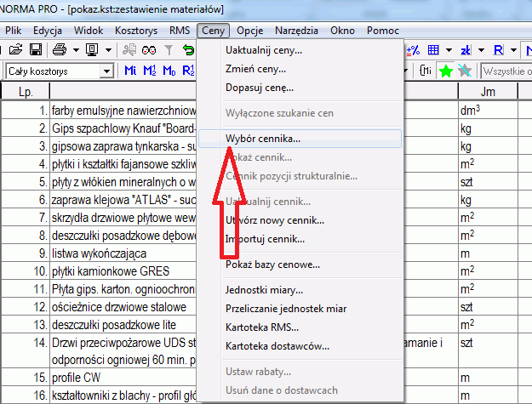Select 'Wybór cennika...' menu entry
The image size is (532, 404).
click(x=262, y=138)
